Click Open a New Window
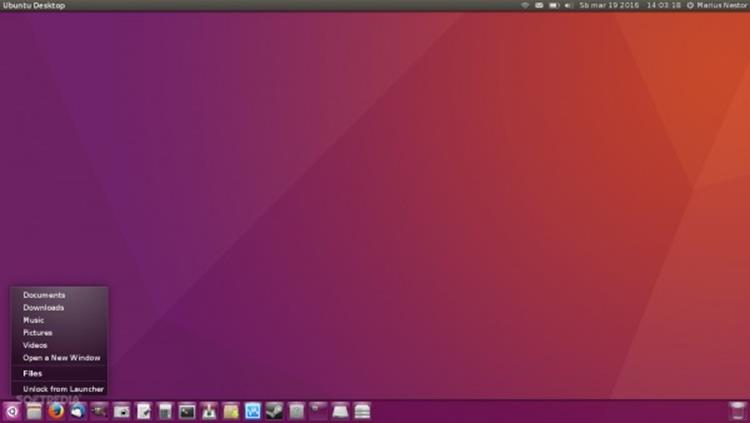The height and width of the screenshot is (423, 750). [62, 357]
